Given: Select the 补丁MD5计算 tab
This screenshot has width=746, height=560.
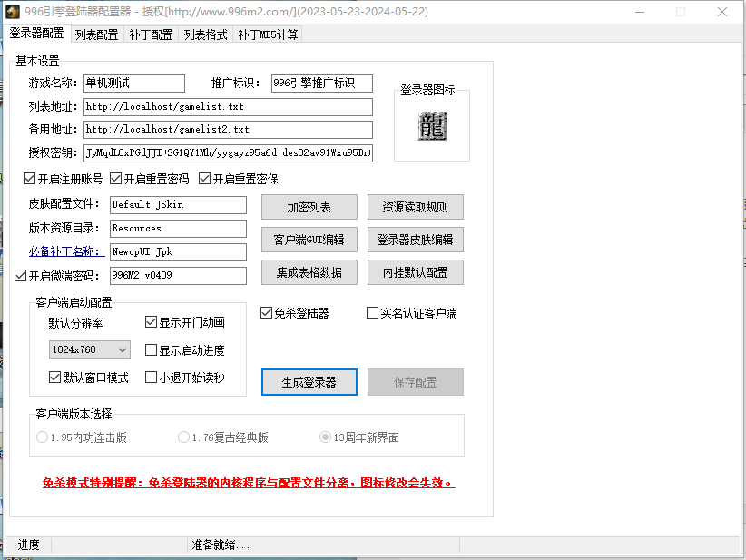Looking at the screenshot, I should click(268, 34).
